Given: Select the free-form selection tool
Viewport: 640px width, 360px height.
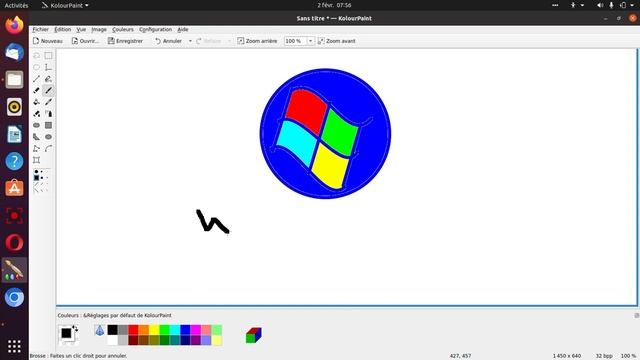Looking at the screenshot, I should click(37, 56).
